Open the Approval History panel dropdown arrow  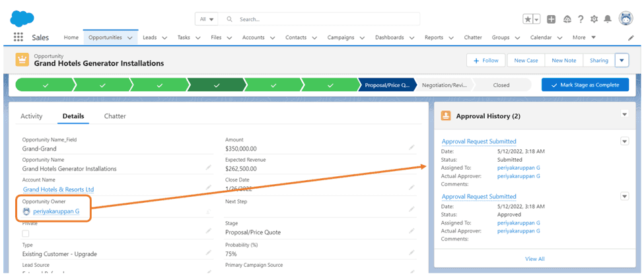(624, 114)
